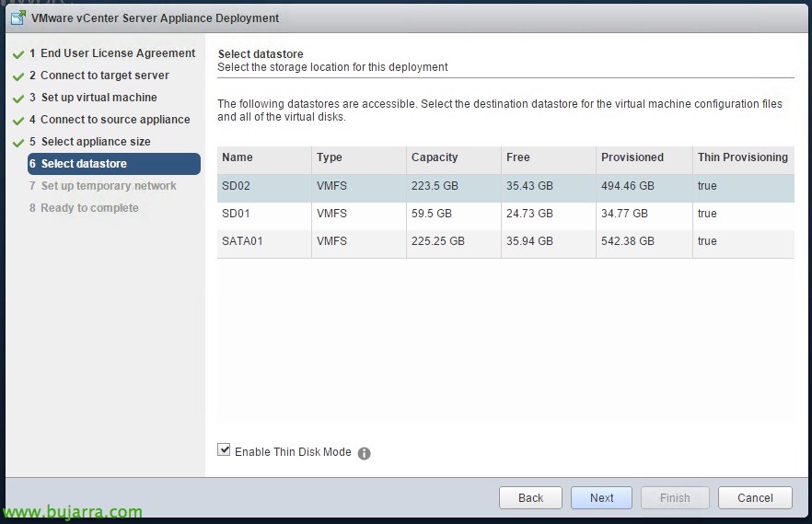
Task: Click the VMware deployment icon in title bar
Action: (x=18, y=18)
